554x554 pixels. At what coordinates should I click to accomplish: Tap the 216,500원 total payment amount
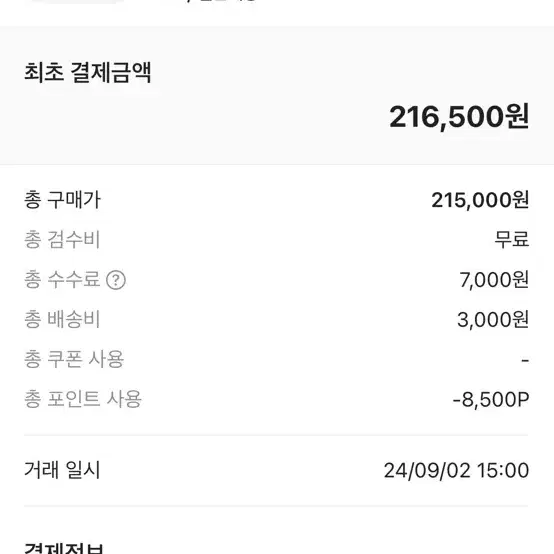pyautogui.click(x=459, y=117)
